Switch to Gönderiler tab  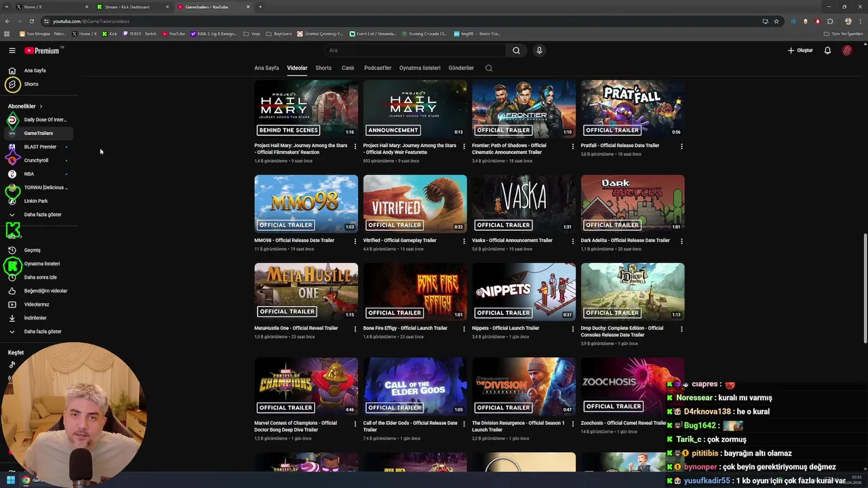coord(461,68)
